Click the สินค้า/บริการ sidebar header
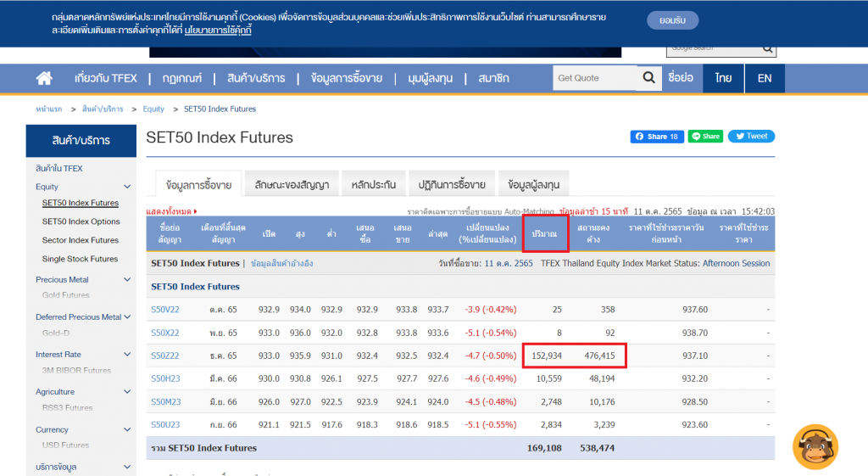The width and height of the screenshot is (868, 476). [x=81, y=141]
